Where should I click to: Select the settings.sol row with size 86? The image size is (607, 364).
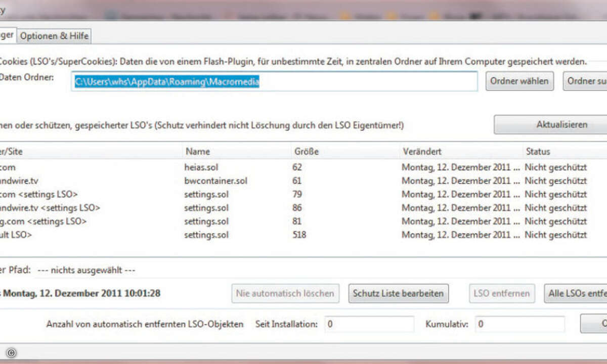click(x=303, y=208)
